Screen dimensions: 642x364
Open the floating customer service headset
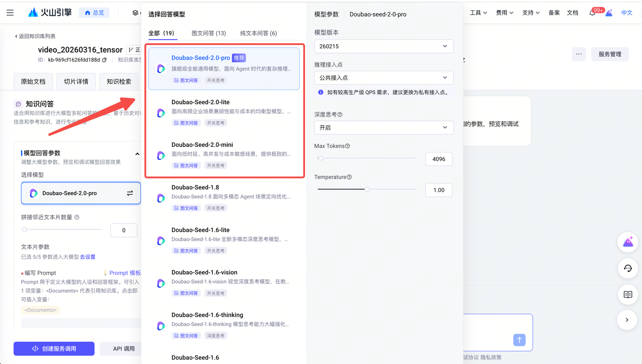tap(627, 269)
